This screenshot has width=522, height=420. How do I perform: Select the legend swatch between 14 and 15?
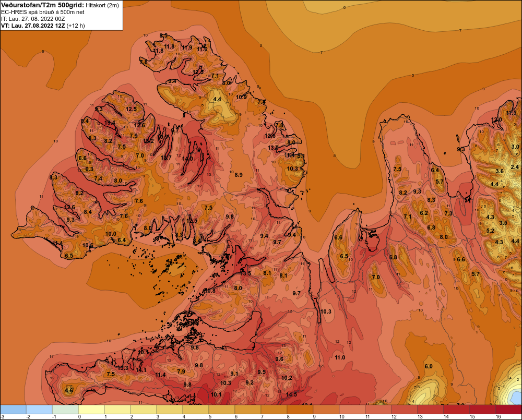457,410
